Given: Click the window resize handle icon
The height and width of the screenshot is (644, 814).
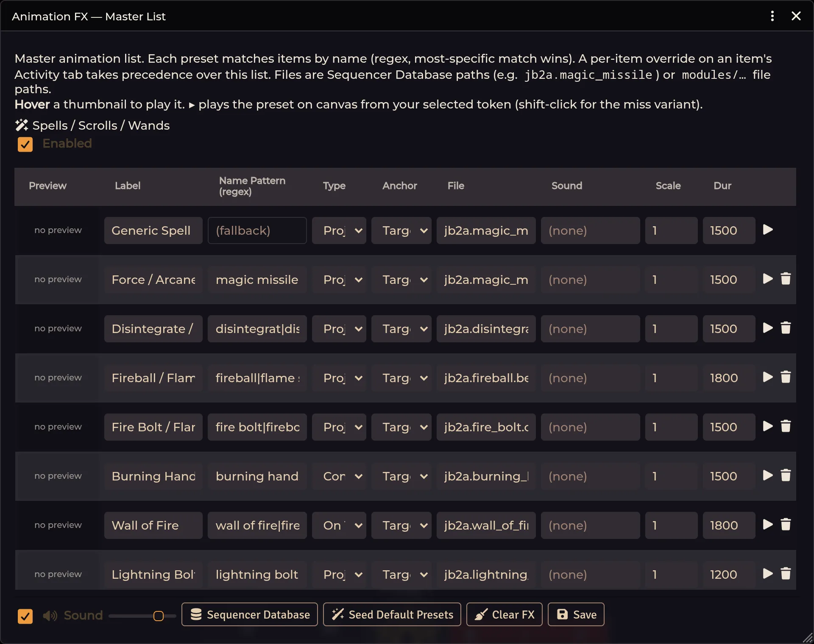Looking at the screenshot, I should click(807, 638).
